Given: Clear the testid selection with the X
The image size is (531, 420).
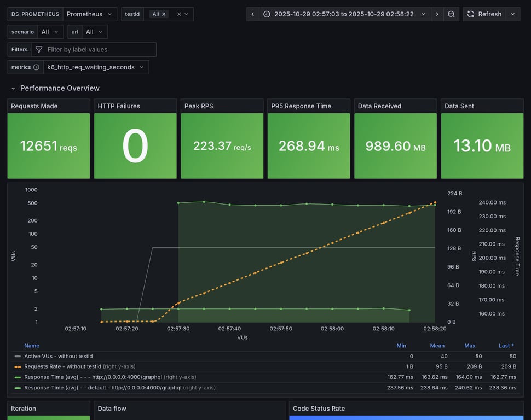Looking at the screenshot, I should point(179,14).
